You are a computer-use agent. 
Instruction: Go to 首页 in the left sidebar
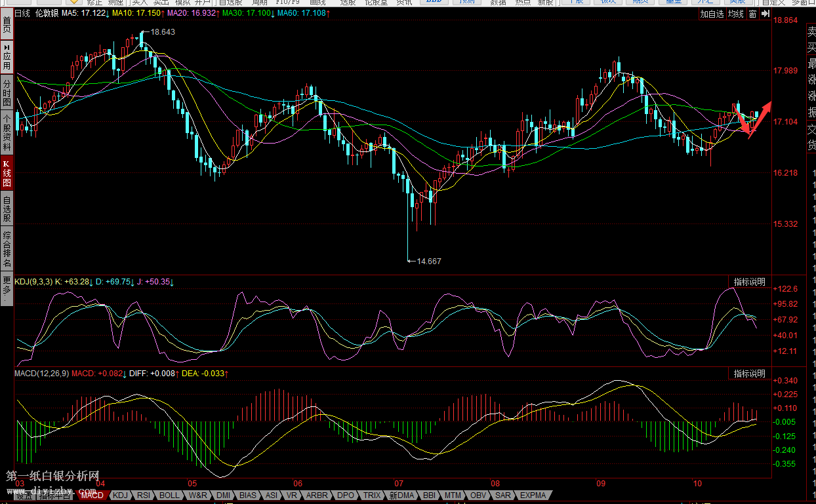(7, 25)
